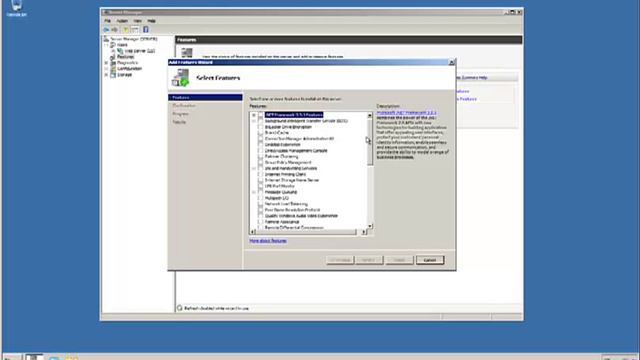Check the Background Intelligent Transfer Service checkbox
This screenshot has height=360, width=640.
pos(260,121)
